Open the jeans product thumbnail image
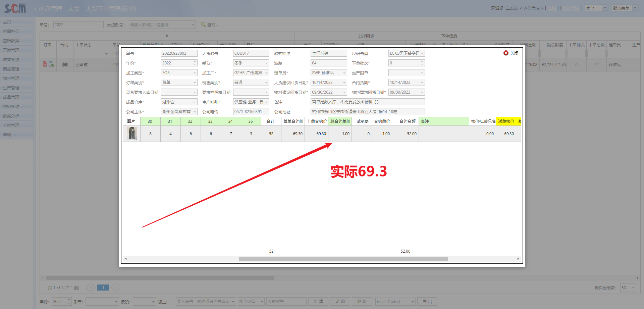This screenshot has height=309, width=644. 132,134
